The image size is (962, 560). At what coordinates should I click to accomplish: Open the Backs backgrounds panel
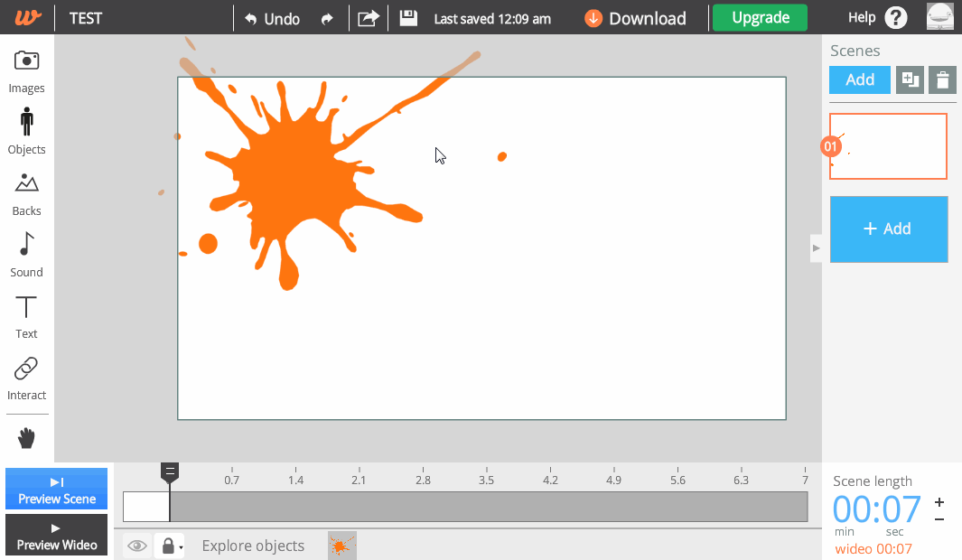[26, 194]
